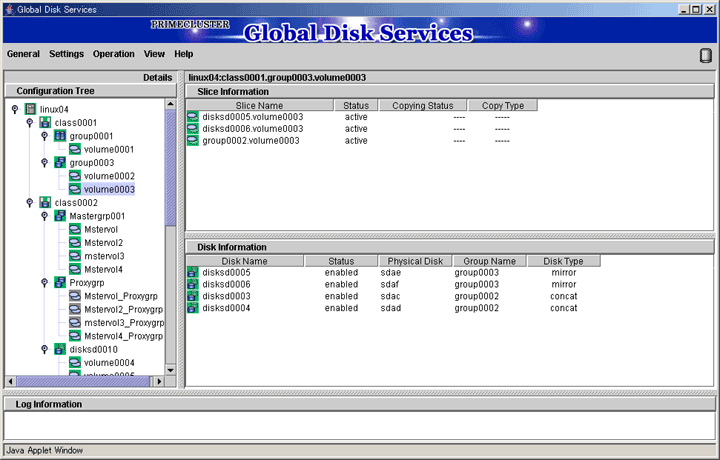Screen dimensions: 720x460
Task: Click the disk icon for disksd0003 row
Action: tap(193, 296)
